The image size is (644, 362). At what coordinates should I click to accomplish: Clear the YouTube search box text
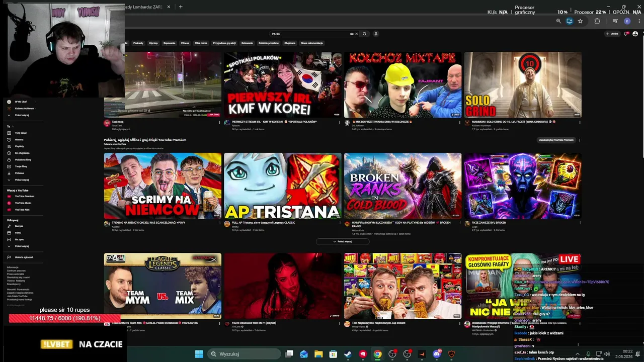point(356,34)
